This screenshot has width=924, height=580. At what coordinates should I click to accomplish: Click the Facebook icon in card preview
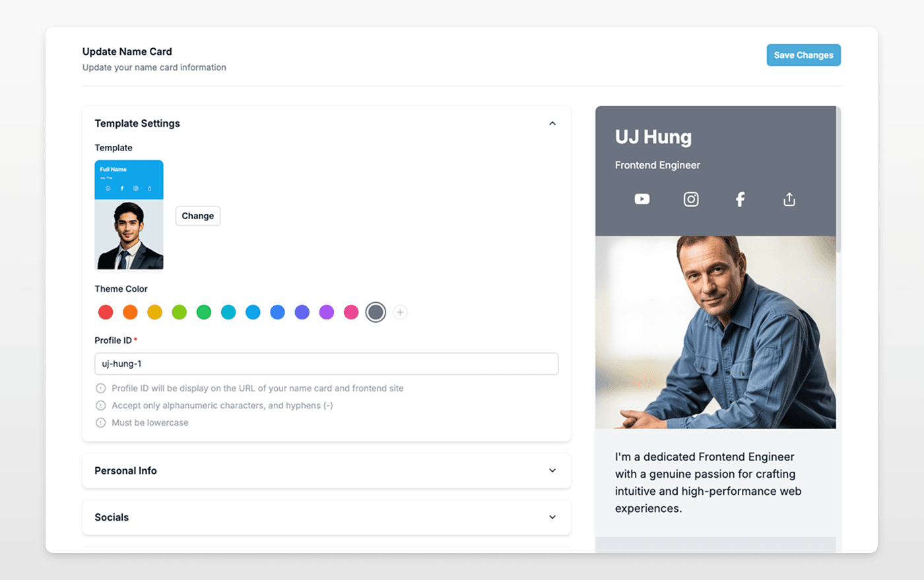pyautogui.click(x=740, y=199)
